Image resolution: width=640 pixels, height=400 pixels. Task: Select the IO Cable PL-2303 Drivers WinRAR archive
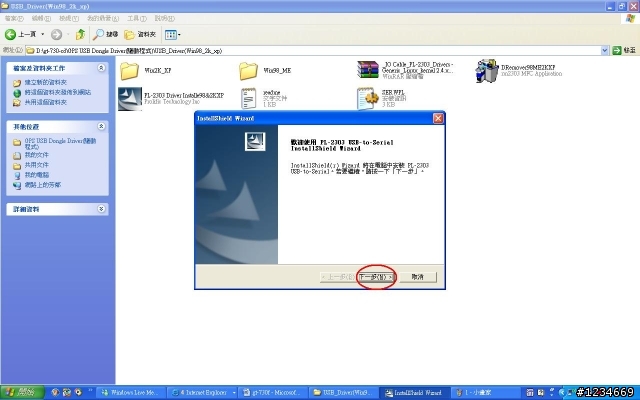pos(406,70)
